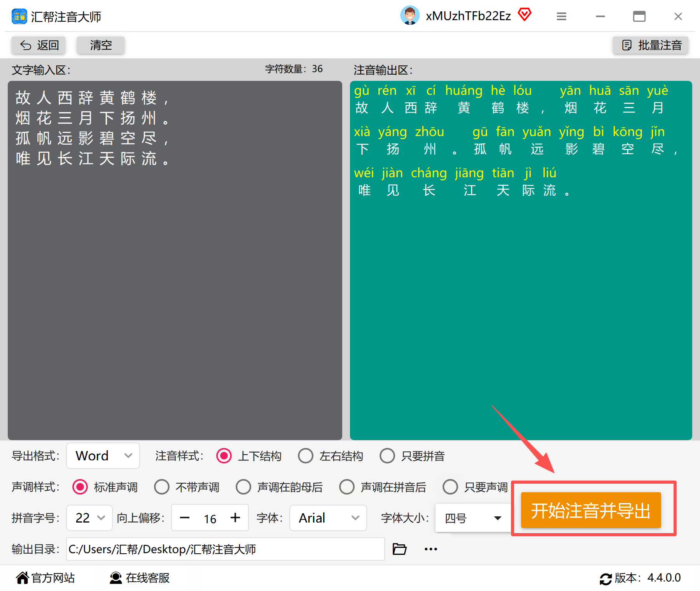Select 只要拼音 radio option
The image size is (700, 591).
click(x=412, y=456)
